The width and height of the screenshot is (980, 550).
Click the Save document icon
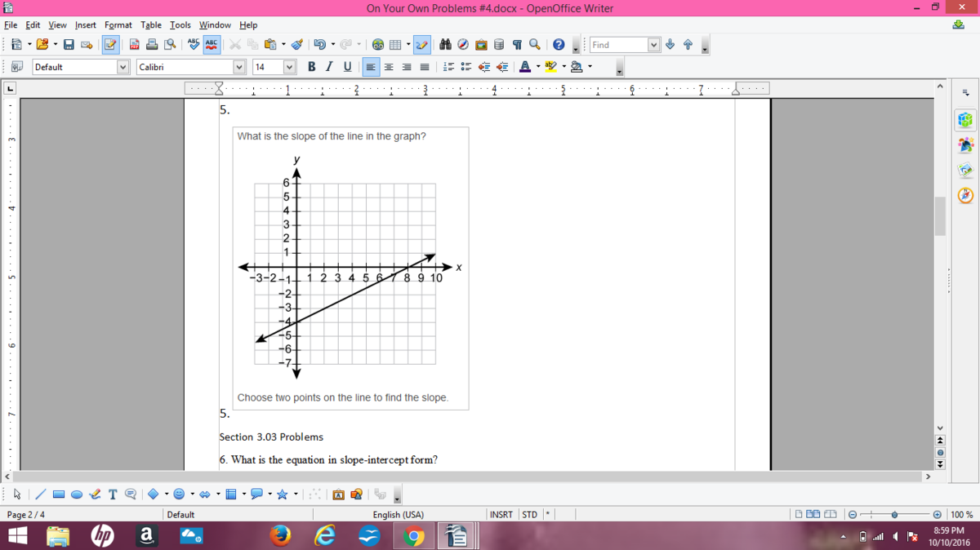click(69, 45)
